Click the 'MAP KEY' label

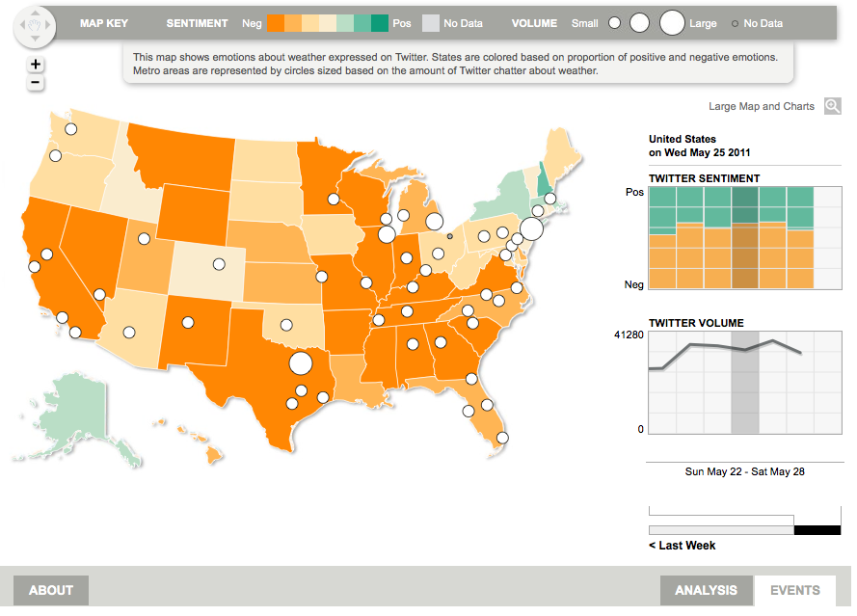coord(104,23)
